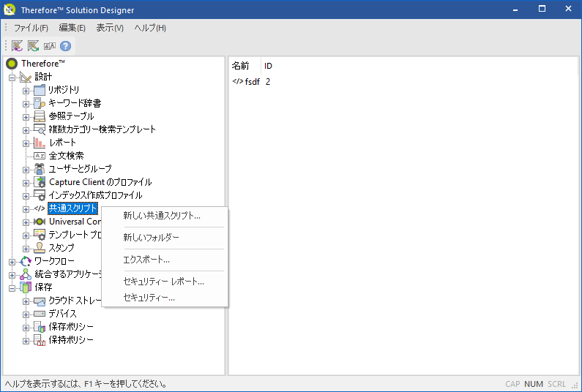This screenshot has height=392, width=582.
Task: Click the 設計 design ruler icon
Action: [26, 77]
